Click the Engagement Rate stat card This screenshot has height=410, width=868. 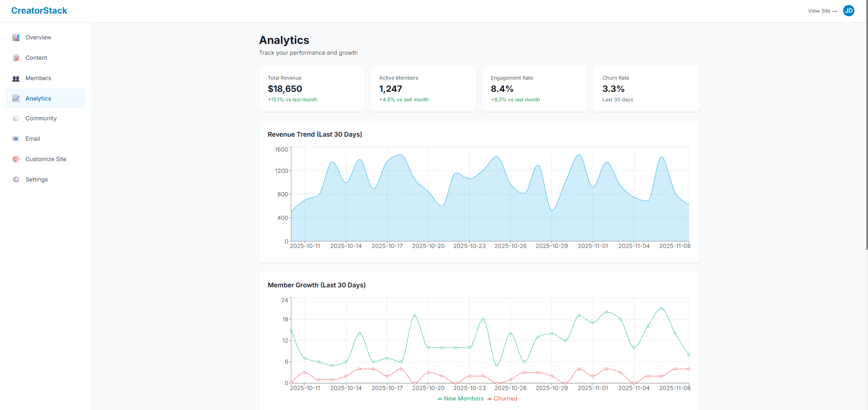pyautogui.click(x=534, y=89)
